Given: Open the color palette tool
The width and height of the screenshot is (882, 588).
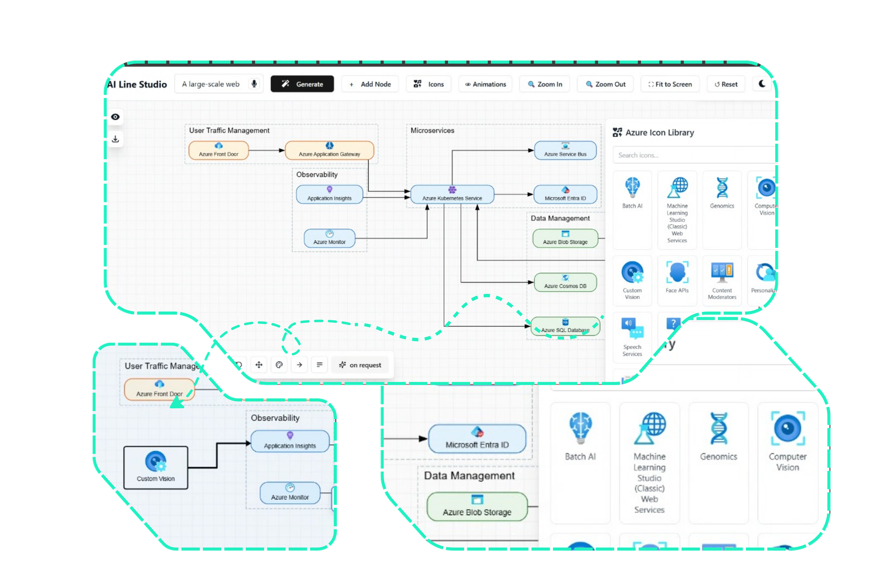Looking at the screenshot, I should (279, 365).
